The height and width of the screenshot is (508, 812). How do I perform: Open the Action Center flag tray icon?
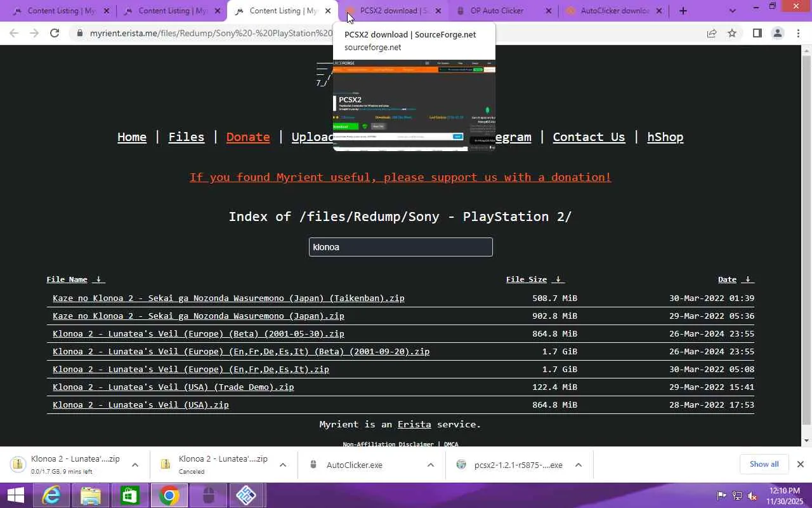(x=721, y=495)
